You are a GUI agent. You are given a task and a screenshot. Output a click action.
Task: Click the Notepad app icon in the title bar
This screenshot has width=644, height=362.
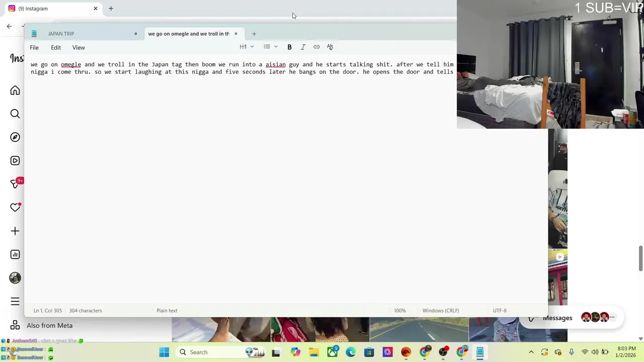coord(34,34)
